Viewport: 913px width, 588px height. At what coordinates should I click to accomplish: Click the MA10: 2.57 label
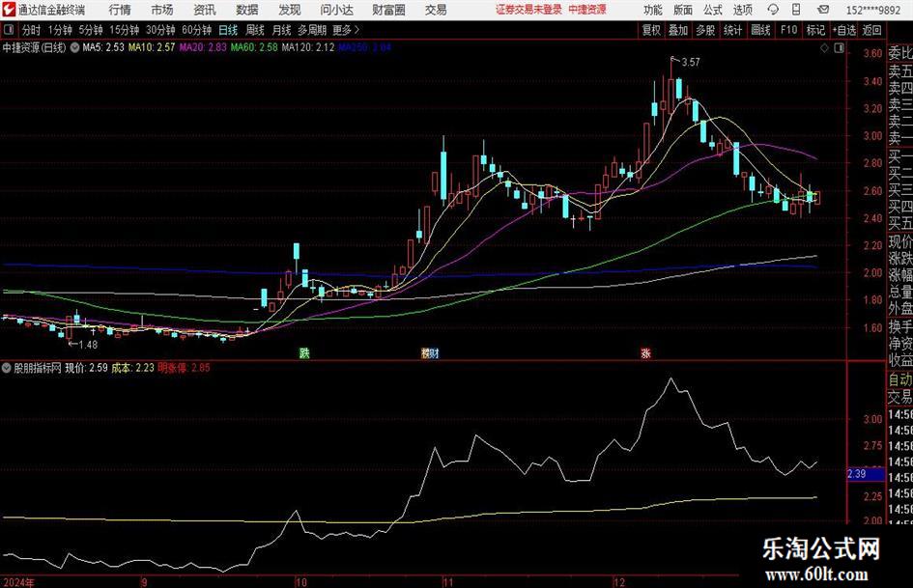(152, 47)
